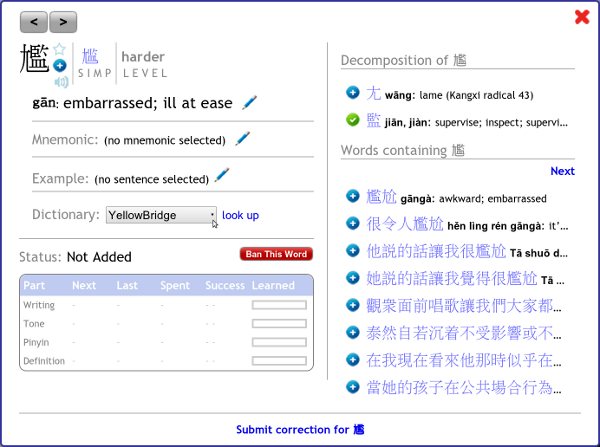
Task: Click the Definition learned progress bar
Action: (x=279, y=361)
